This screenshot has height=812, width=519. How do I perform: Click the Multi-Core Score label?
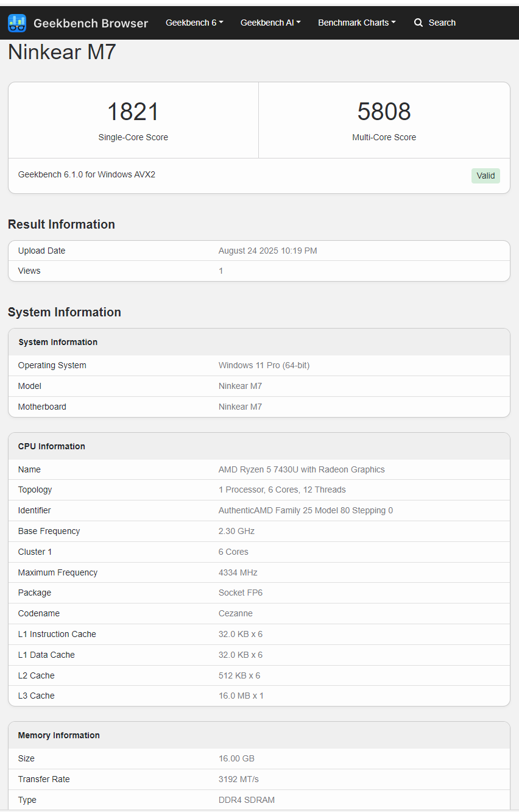384,137
